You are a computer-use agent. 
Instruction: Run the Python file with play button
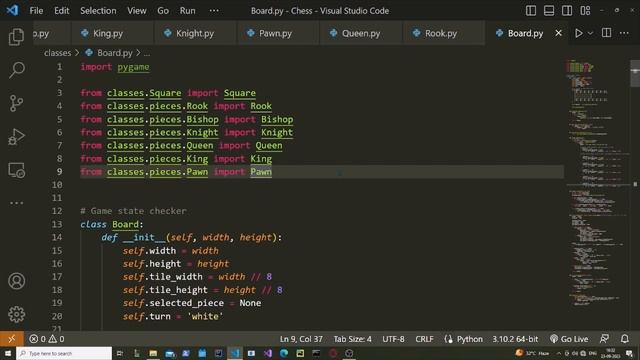(x=578, y=33)
